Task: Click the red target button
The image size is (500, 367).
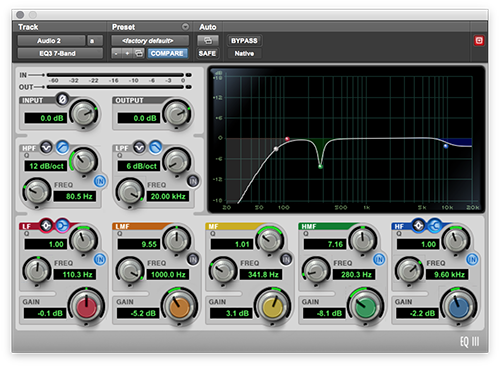Action: click(479, 41)
